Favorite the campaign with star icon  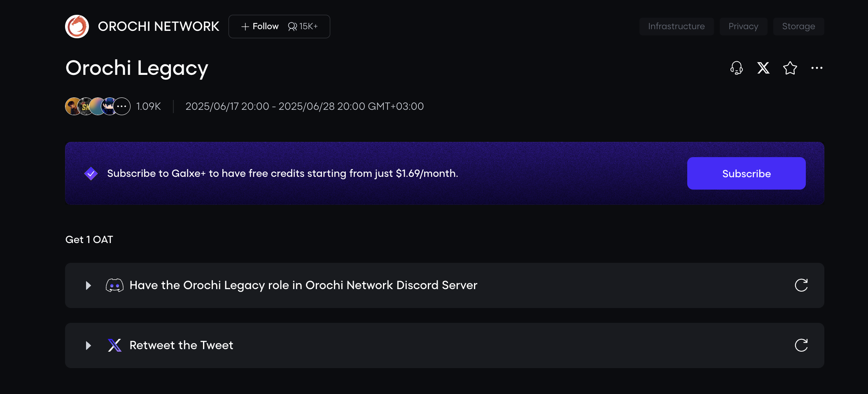click(x=790, y=68)
